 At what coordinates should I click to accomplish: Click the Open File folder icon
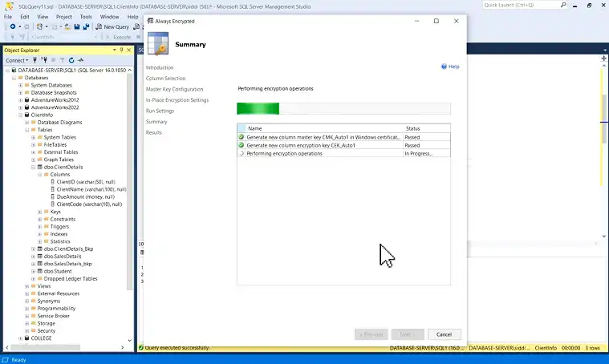[x=67, y=26]
